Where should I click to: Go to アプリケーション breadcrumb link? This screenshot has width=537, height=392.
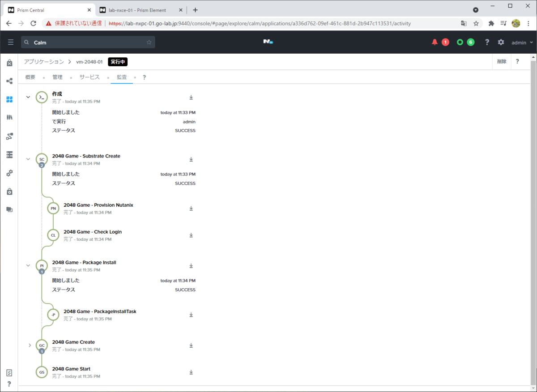44,62
